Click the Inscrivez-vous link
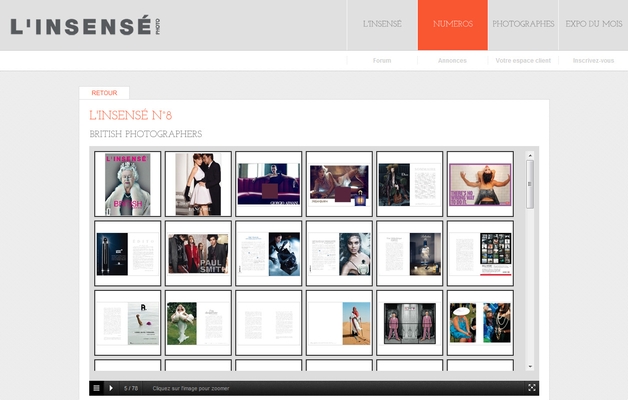This screenshot has width=628, height=400. (593, 60)
